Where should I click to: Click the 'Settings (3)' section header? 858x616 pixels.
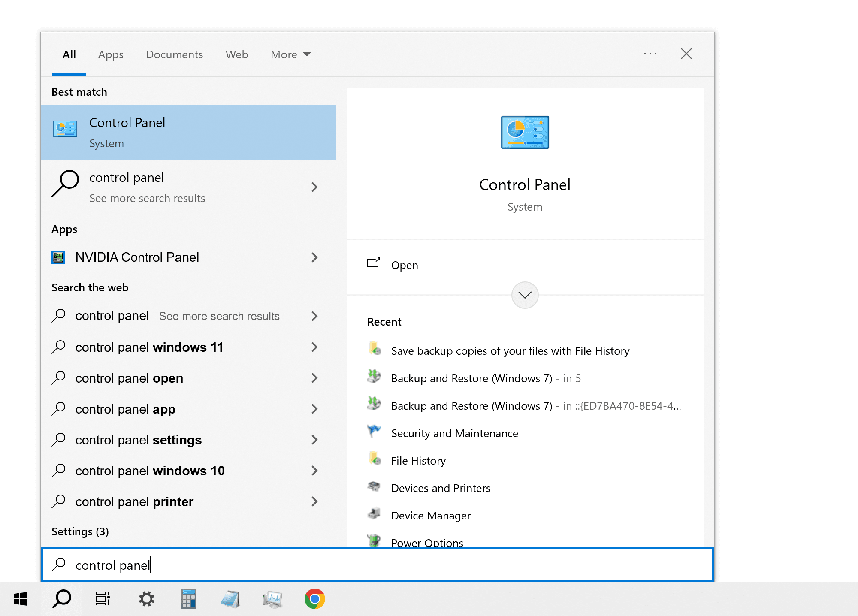(80, 531)
